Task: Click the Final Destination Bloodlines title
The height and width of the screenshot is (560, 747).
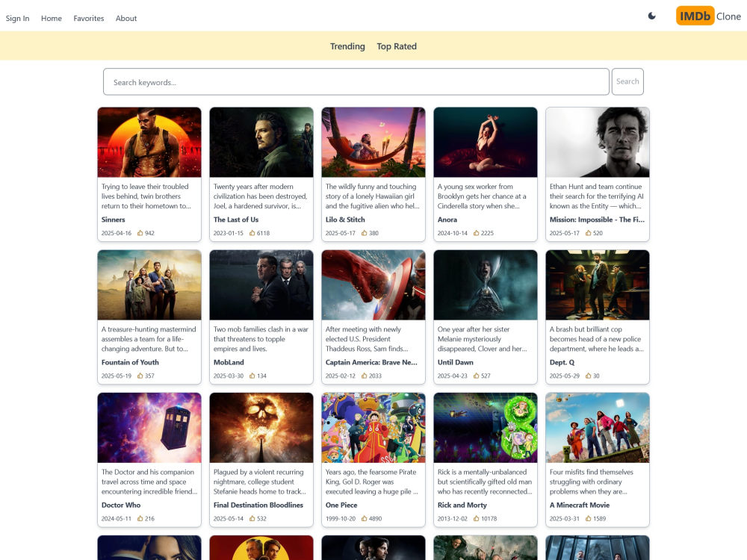Action: click(x=258, y=505)
